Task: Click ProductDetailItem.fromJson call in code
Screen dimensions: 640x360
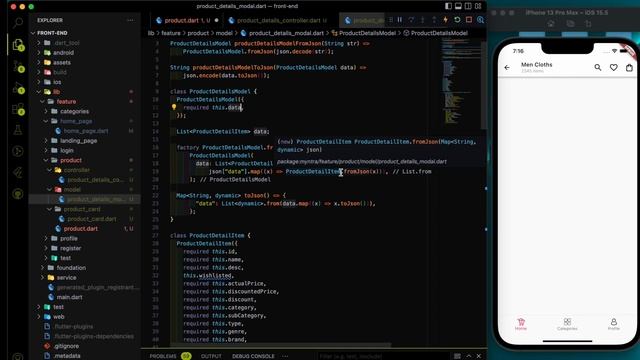Action: pyautogui.click(x=332, y=171)
